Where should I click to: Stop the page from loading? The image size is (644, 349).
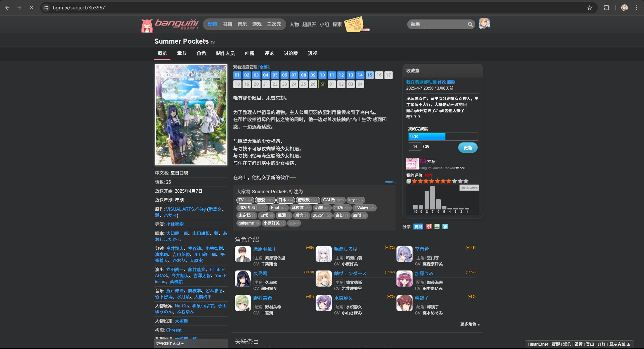pos(32,7)
